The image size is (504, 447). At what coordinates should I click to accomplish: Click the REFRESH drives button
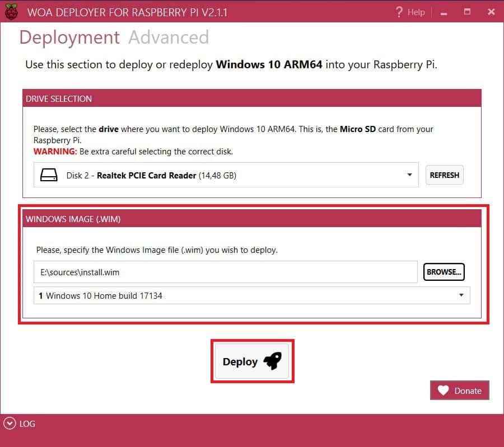pos(445,175)
